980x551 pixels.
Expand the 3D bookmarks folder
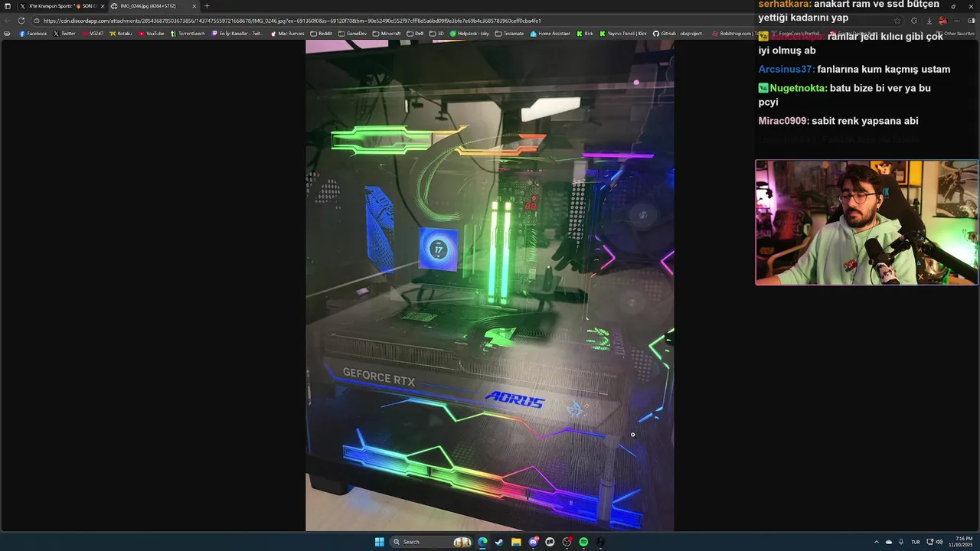click(x=437, y=34)
